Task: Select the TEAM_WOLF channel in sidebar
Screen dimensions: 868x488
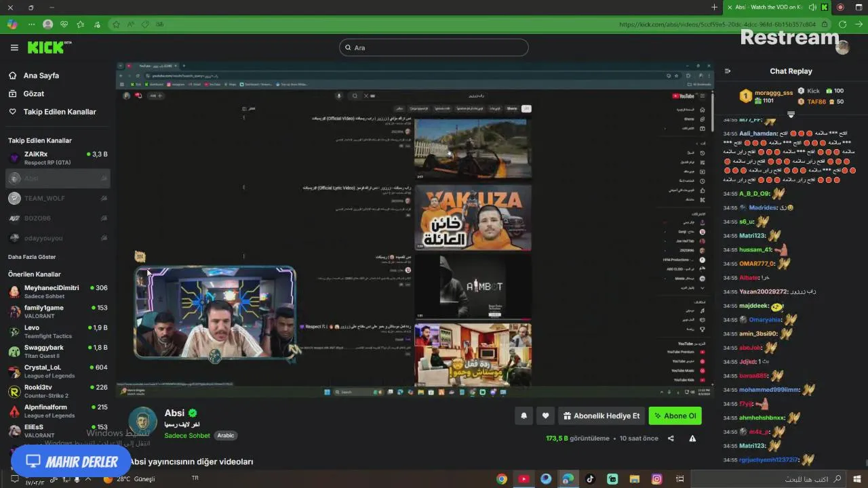Action: click(x=58, y=198)
